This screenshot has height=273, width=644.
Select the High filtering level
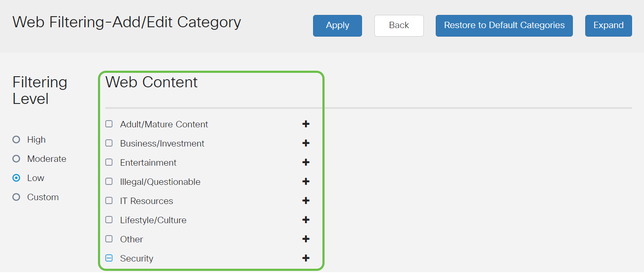pos(16,140)
